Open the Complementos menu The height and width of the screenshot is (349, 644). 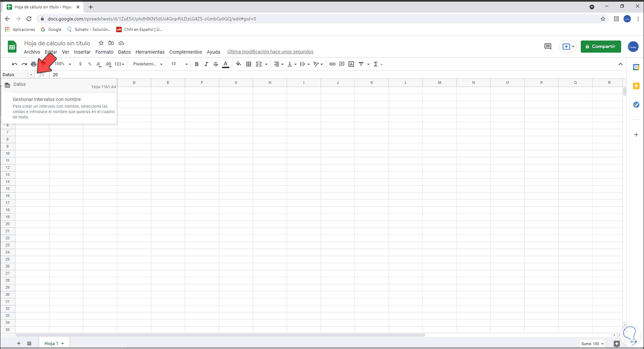coord(185,52)
